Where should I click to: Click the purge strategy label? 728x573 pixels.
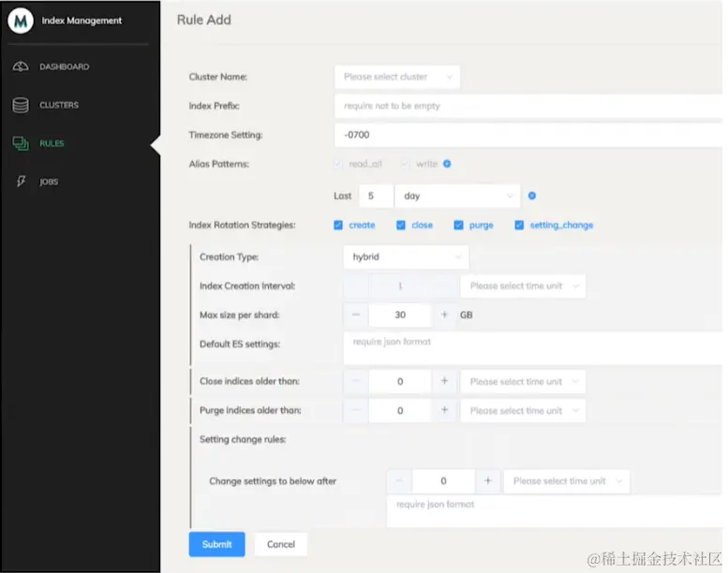click(481, 226)
